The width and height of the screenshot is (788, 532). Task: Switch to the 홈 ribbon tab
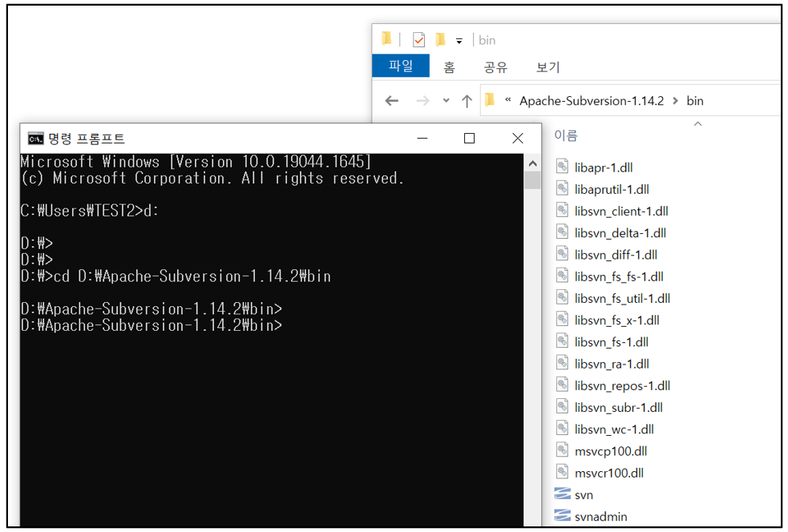(449, 66)
